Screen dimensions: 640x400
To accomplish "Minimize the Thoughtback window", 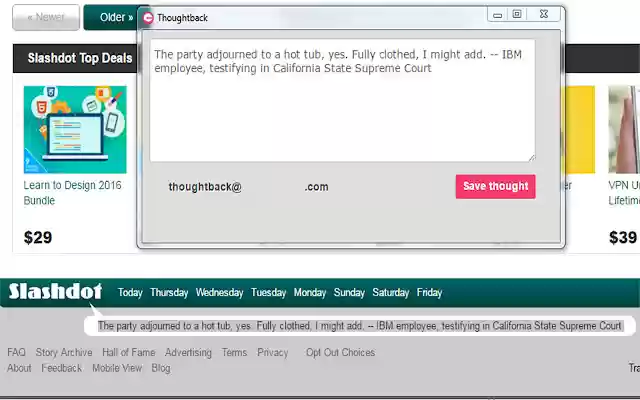I will click(497, 15).
